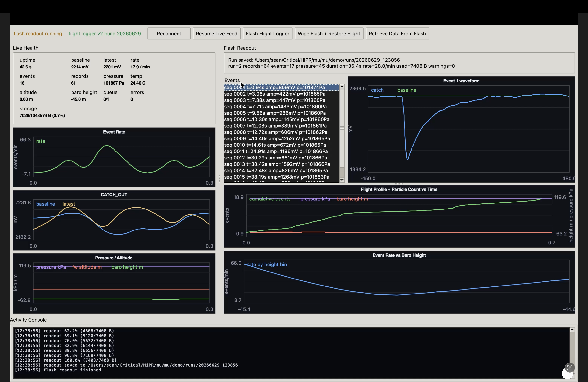Screen dimensions: 588x382
Task: Click 'cumulative events' legend in Flight Profile
Action: coord(270,199)
